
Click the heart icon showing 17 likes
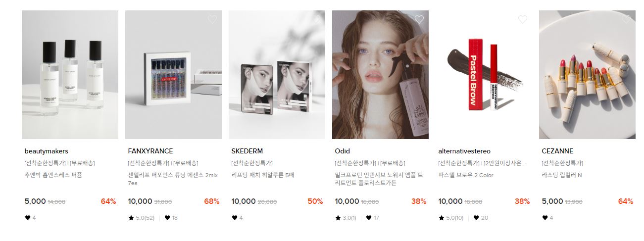click(369, 218)
